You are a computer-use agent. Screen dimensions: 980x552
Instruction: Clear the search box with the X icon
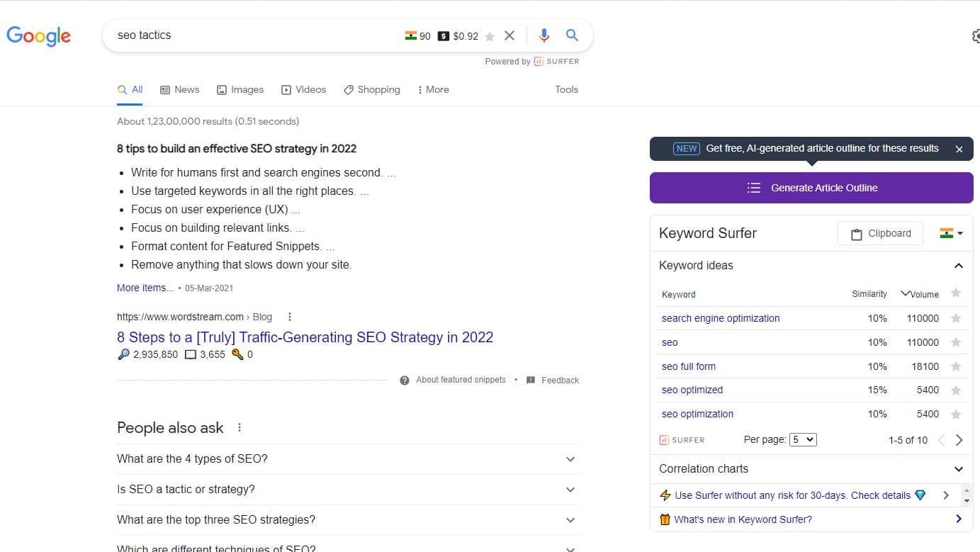(x=509, y=35)
